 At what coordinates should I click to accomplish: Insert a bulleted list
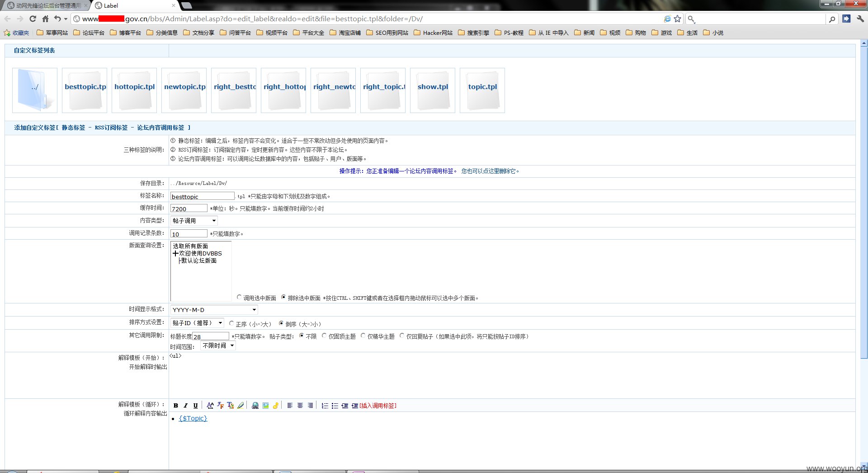tap(335, 406)
